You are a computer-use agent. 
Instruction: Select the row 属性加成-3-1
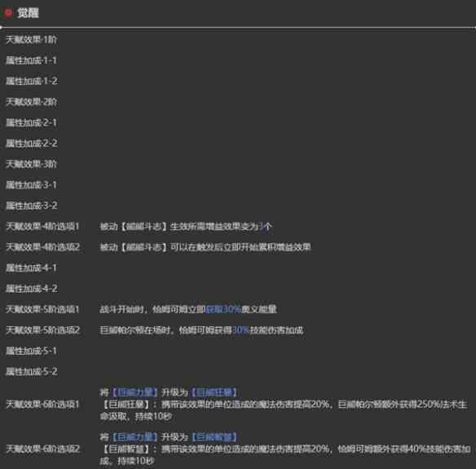[31, 184]
